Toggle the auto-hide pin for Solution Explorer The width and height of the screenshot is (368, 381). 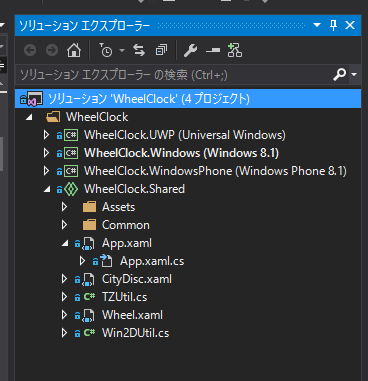click(333, 25)
